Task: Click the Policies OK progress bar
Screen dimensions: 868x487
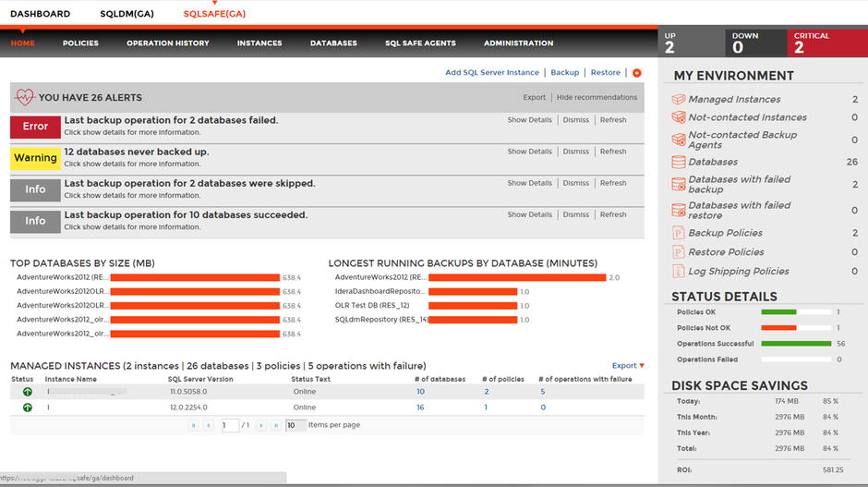Action: point(796,312)
